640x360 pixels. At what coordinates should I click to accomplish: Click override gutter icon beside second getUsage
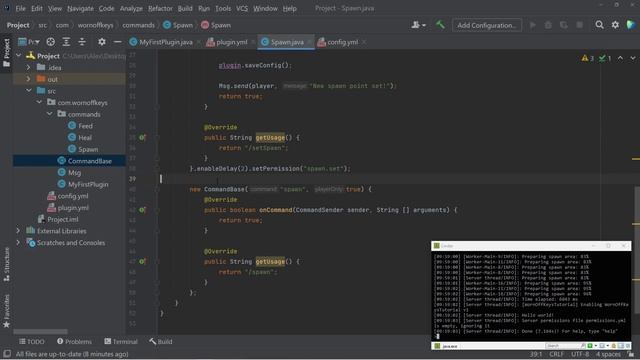(x=142, y=261)
